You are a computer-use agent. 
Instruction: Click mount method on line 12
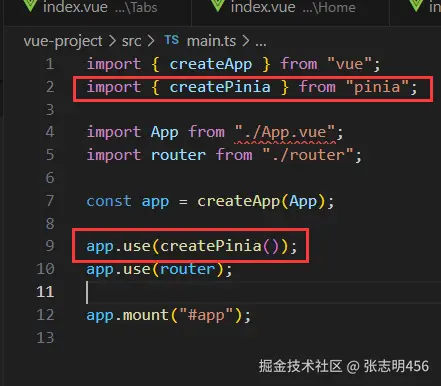pyautogui.click(x=146, y=315)
